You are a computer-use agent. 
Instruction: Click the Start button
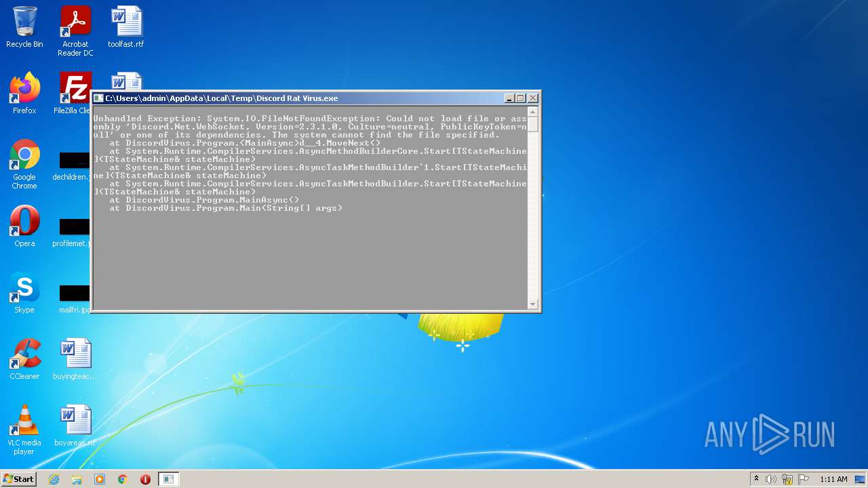click(x=19, y=479)
